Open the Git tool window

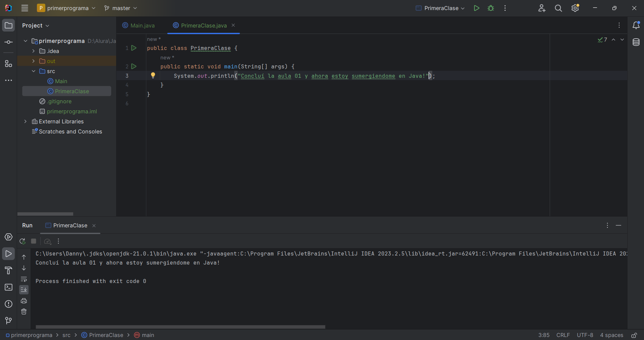point(8,321)
